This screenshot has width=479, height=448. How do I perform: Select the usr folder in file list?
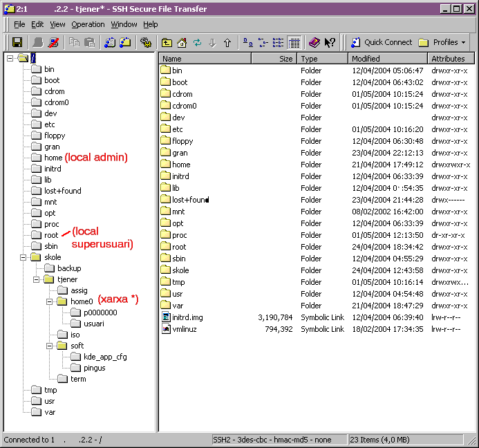[x=177, y=294]
